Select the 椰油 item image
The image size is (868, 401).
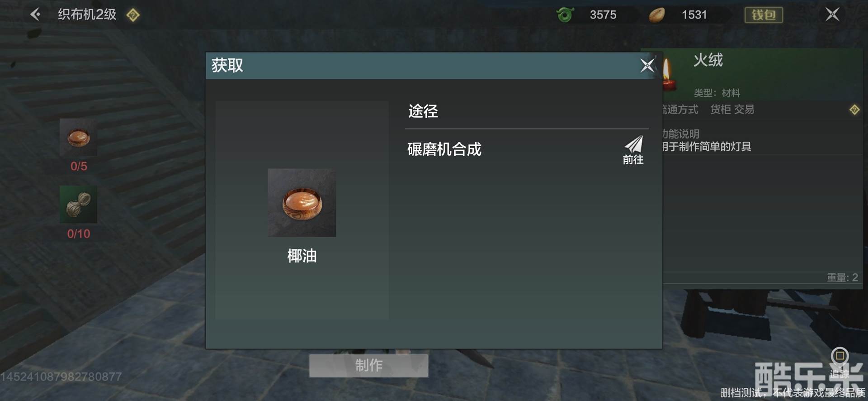pos(302,203)
